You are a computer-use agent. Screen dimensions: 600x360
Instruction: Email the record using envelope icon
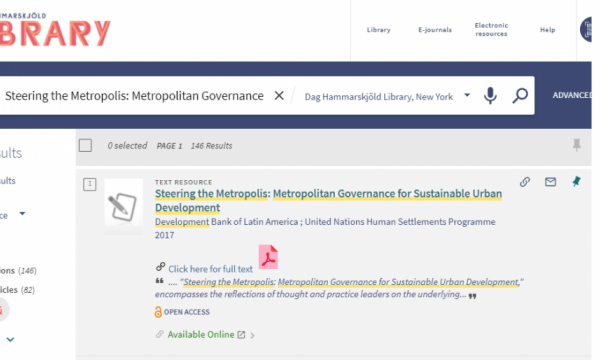point(550,182)
